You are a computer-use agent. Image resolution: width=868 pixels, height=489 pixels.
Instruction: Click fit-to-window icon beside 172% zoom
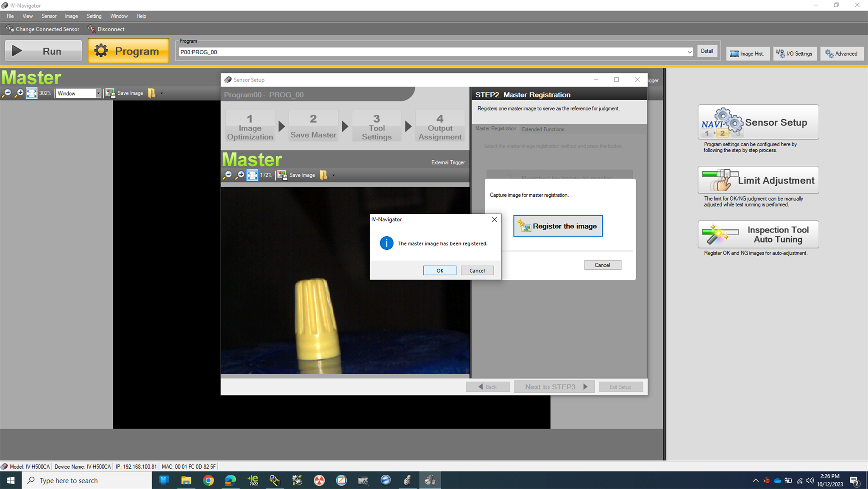tap(252, 175)
